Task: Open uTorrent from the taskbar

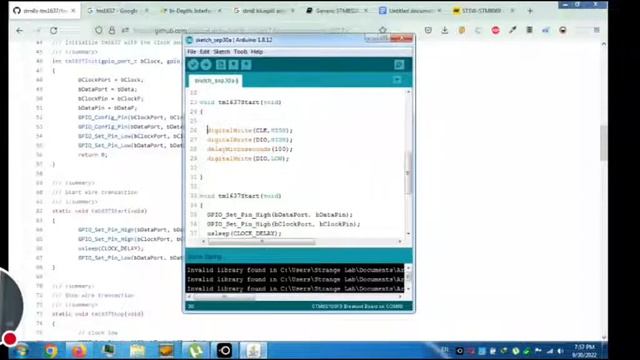Action: point(196,351)
